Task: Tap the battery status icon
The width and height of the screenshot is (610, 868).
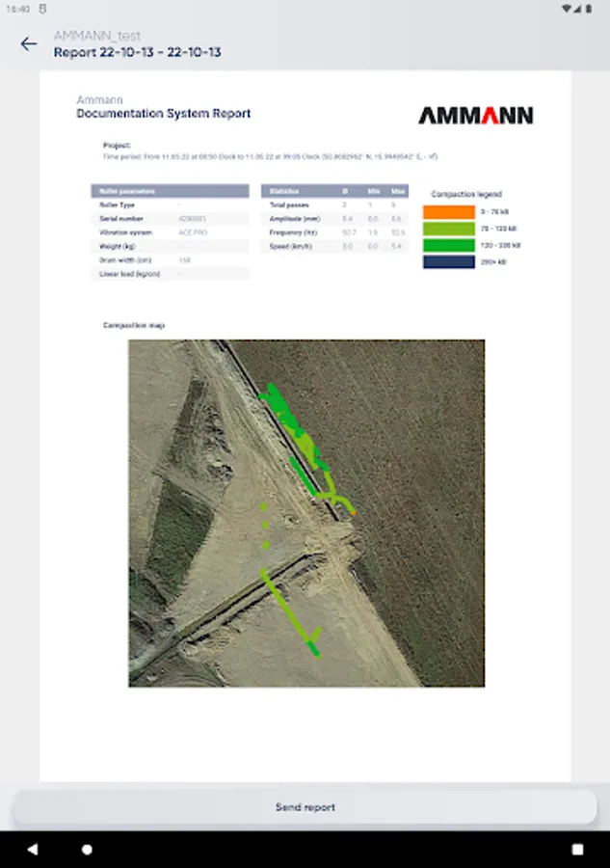Action: pos(589,9)
